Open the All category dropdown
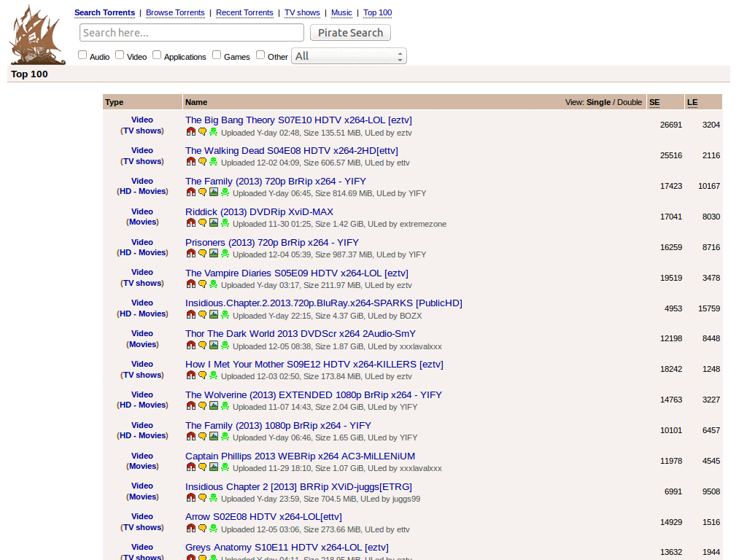 pyautogui.click(x=343, y=55)
